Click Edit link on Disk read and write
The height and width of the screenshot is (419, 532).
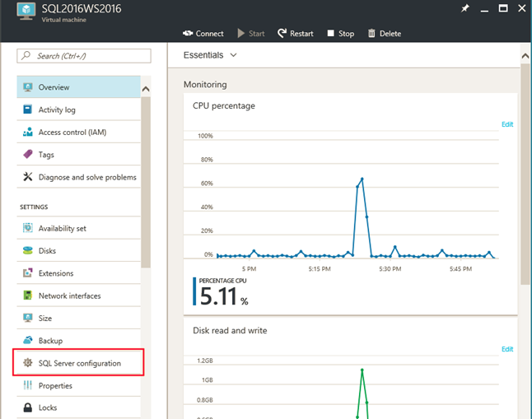pos(507,349)
